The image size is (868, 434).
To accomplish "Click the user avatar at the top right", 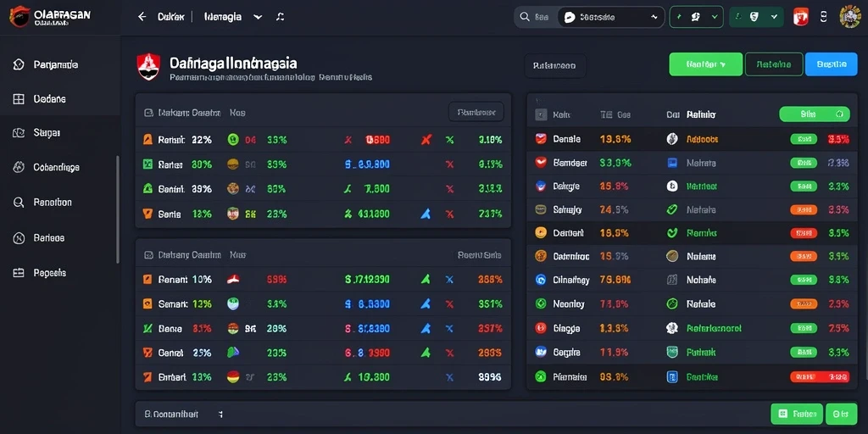I will [x=849, y=17].
